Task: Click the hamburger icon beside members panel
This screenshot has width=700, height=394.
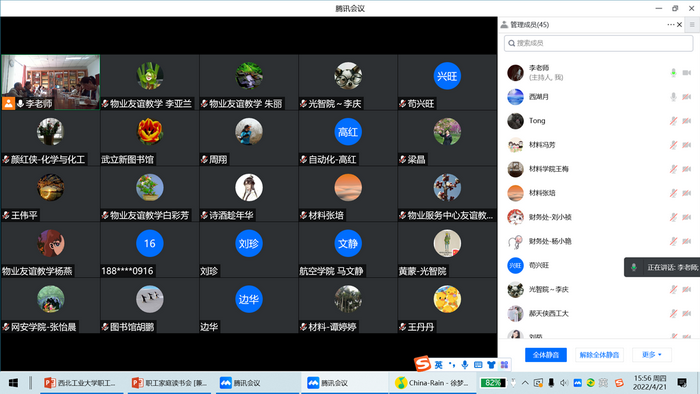Action: [x=692, y=25]
